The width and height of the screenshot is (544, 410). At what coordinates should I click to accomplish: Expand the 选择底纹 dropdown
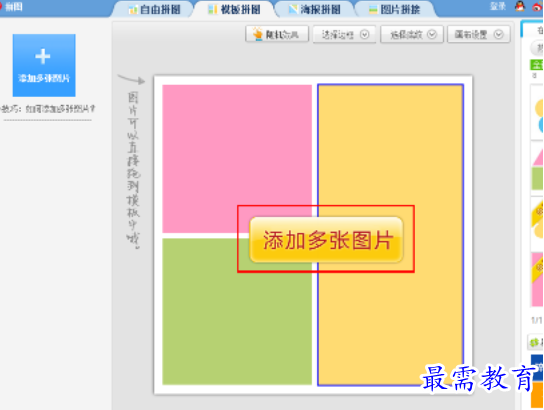pyautogui.click(x=411, y=34)
